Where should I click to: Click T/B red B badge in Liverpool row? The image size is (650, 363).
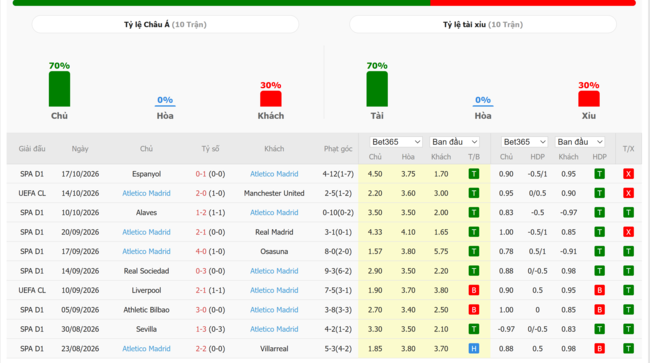click(x=473, y=290)
